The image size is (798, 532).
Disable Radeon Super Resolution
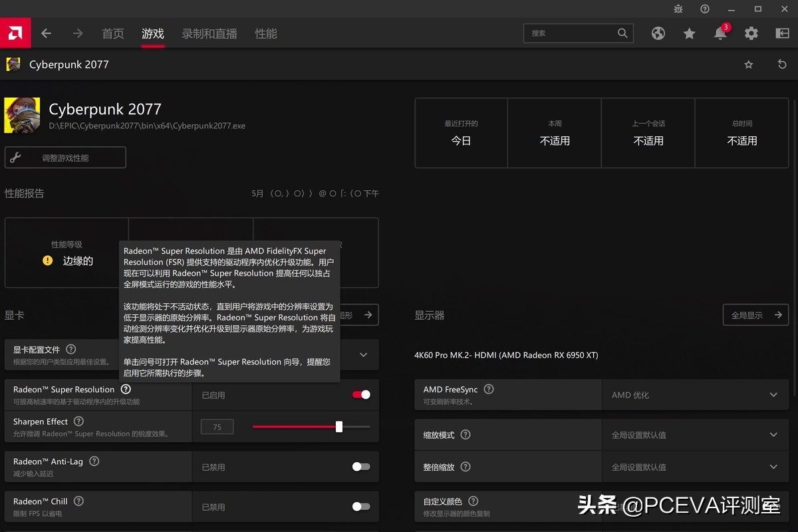click(x=360, y=394)
